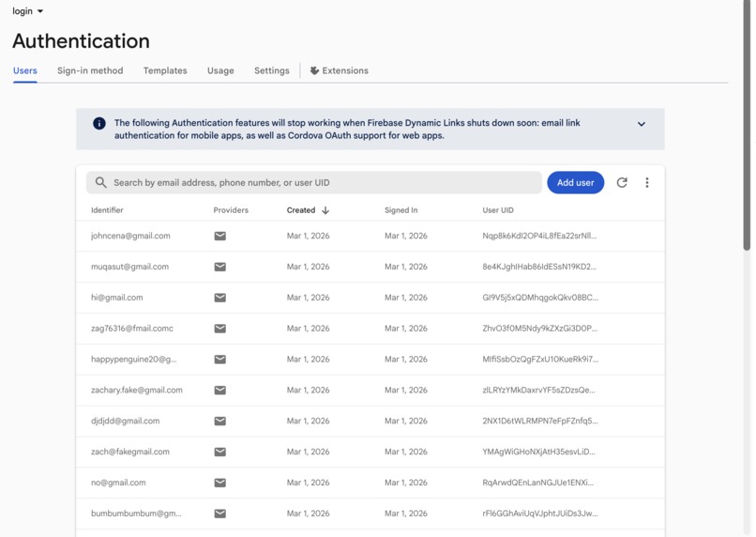Click email provider icon for muqasut@gmail.com
Image resolution: width=756 pixels, height=537 pixels.
click(x=219, y=267)
